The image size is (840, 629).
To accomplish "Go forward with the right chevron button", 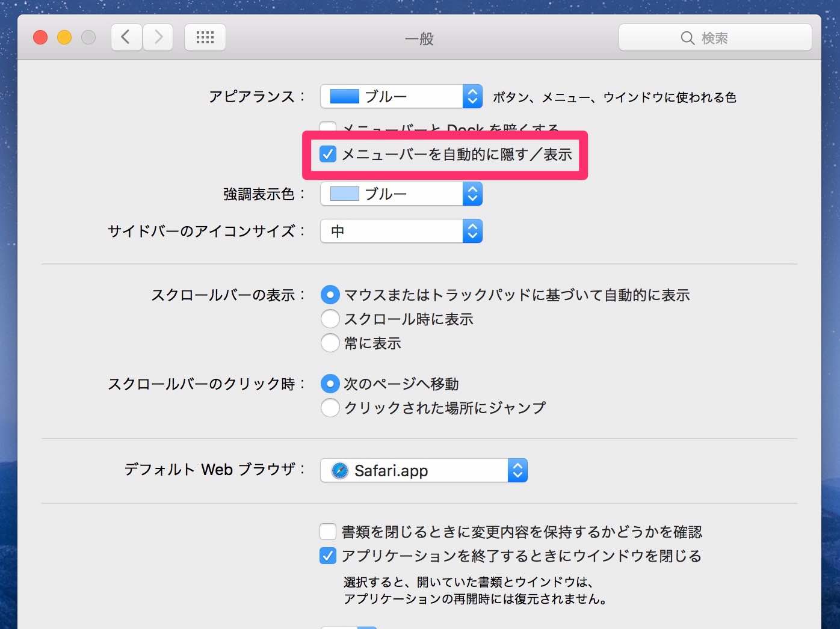I will click(x=158, y=37).
